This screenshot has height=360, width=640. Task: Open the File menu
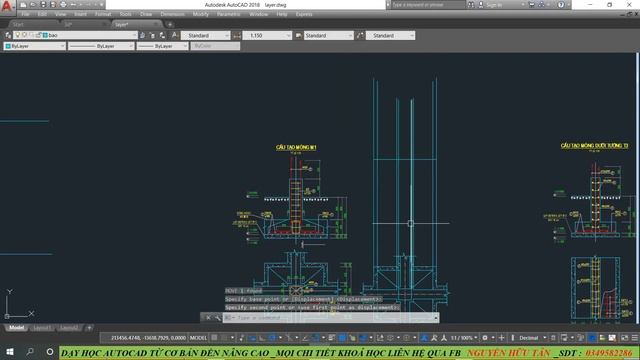[25, 14]
